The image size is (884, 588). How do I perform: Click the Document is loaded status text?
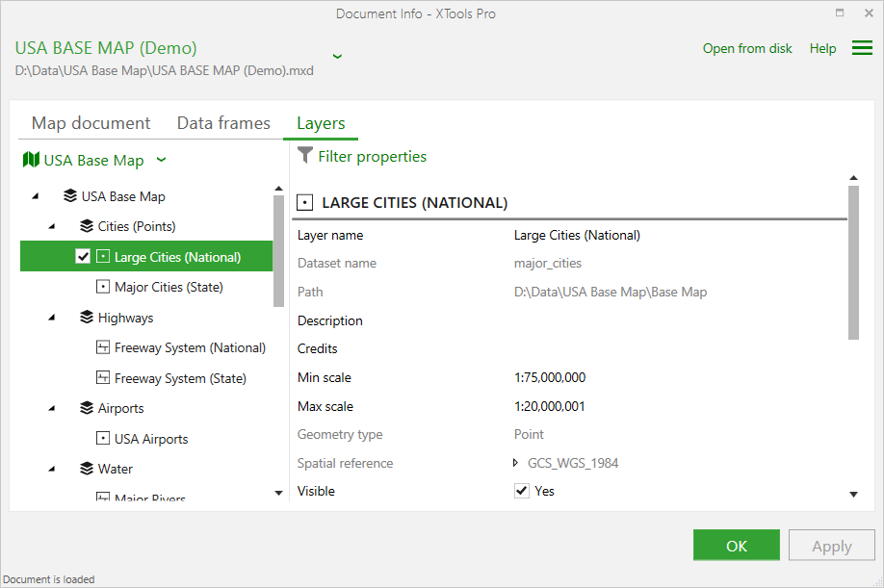[x=48, y=579]
